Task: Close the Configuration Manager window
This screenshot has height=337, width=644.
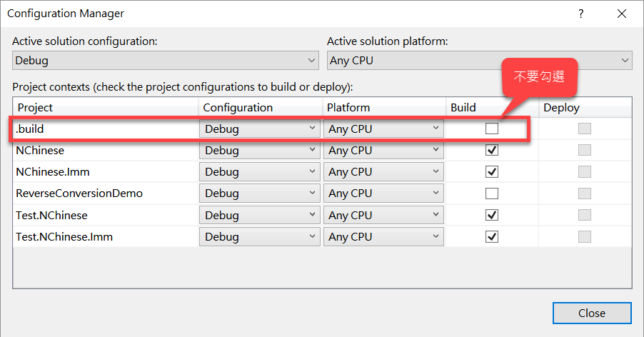Action: (x=622, y=14)
